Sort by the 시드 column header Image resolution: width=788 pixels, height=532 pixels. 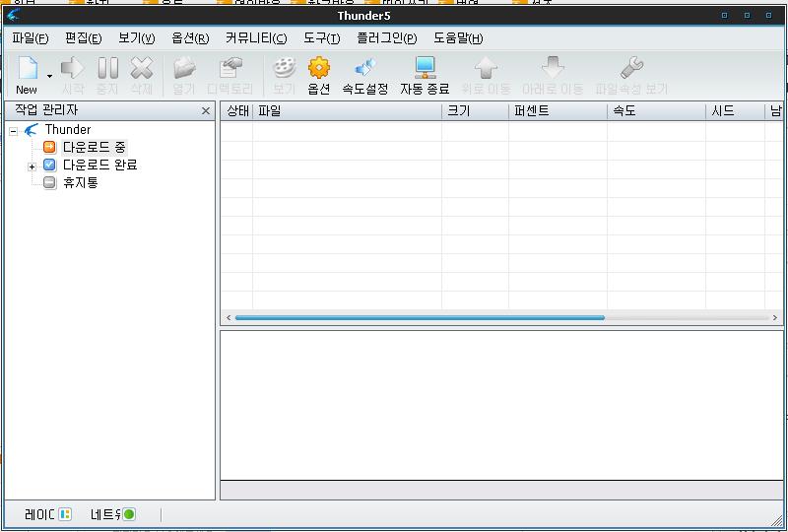(x=735, y=111)
